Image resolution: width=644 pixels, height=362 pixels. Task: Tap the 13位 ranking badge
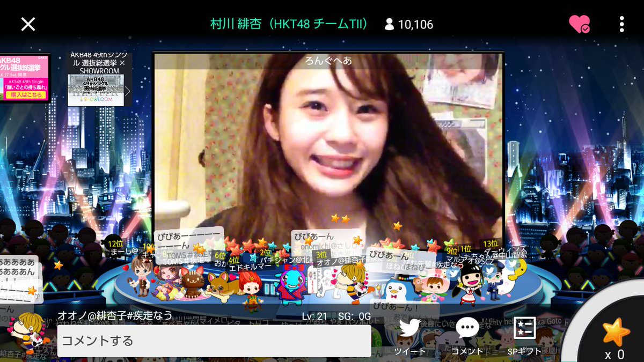(x=489, y=243)
